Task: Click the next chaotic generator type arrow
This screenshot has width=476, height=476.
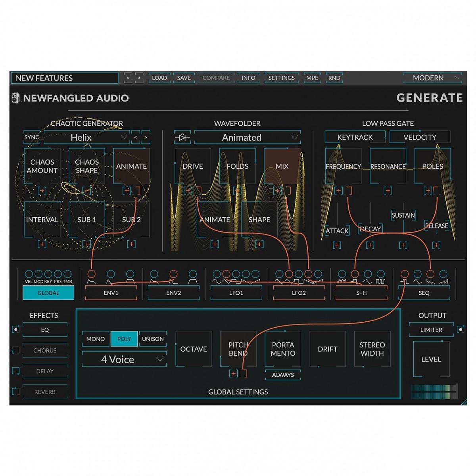Action: [146, 138]
